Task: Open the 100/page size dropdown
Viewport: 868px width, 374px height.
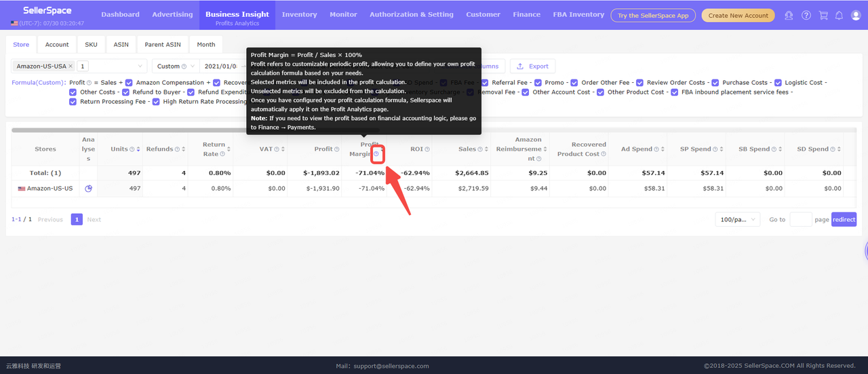Action: point(737,219)
